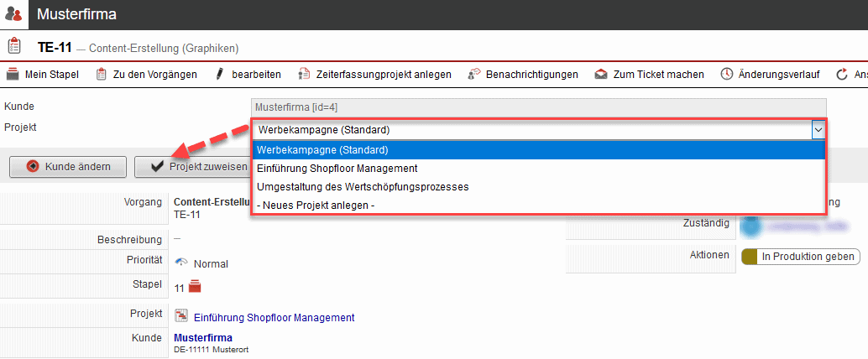This screenshot has height=359, width=868.
Task: Click the Kunde field Musterfirma [id=4]
Action: (x=538, y=107)
